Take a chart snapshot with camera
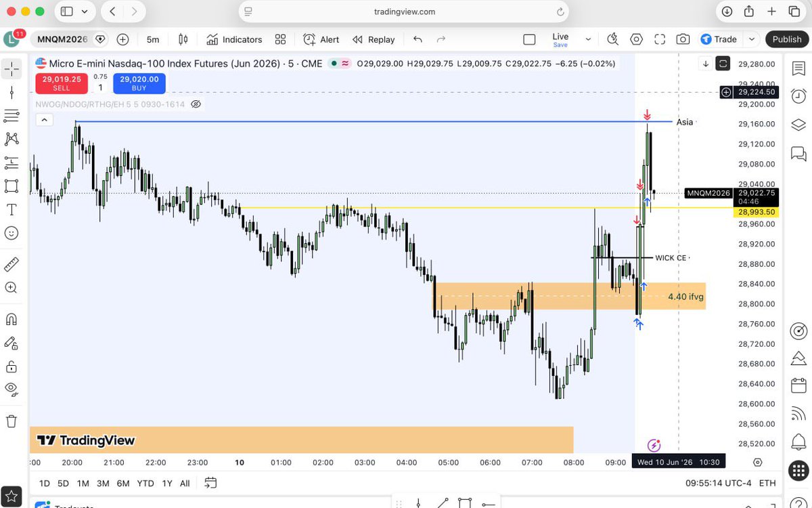 click(683, 39)
